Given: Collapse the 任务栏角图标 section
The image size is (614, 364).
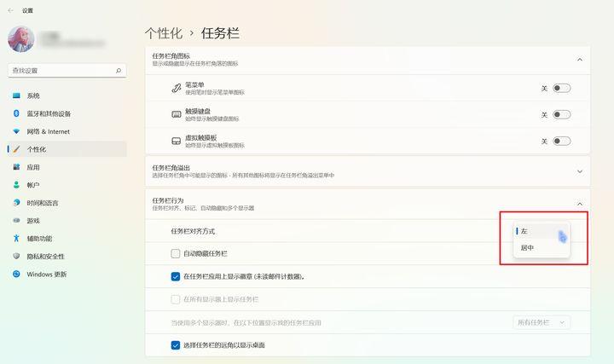Looking at the screenshot, I should (580, 60).
